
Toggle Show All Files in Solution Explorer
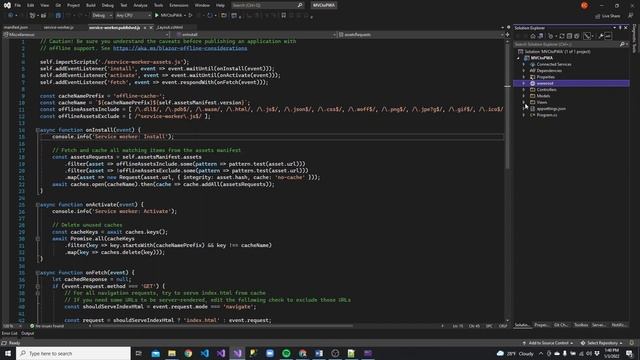576,36
